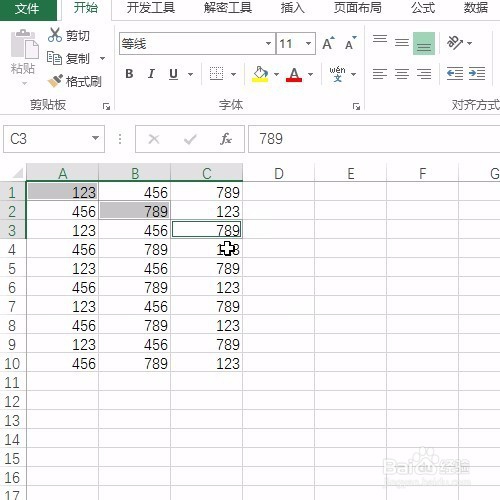Expand phonetic guide dropdown arrow

click(x=354, y=74)
